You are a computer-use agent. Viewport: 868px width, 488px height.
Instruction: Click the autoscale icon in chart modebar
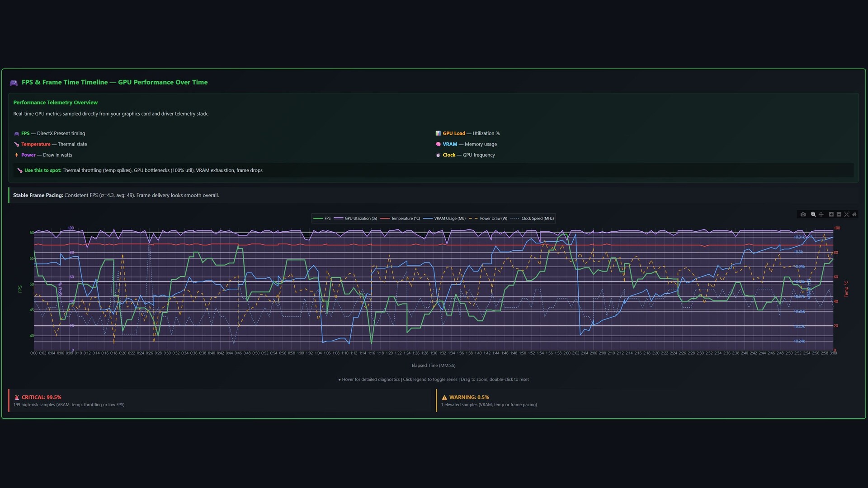847,215
